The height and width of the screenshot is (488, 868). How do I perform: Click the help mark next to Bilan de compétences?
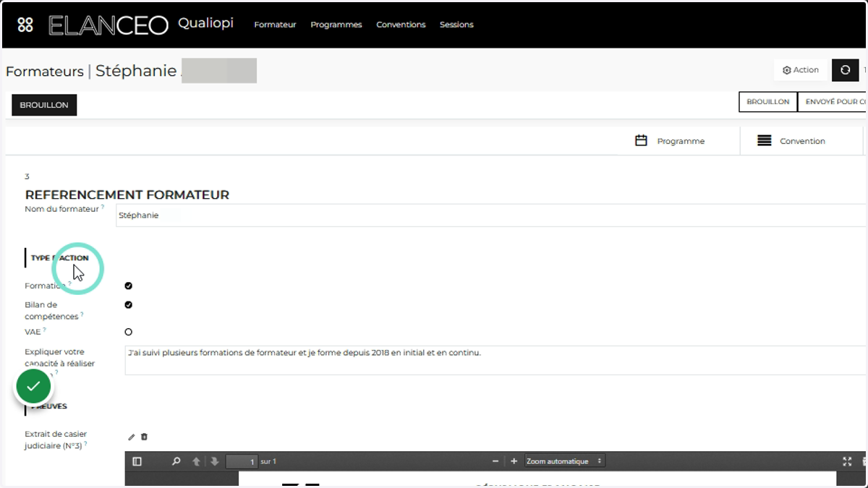82,314
